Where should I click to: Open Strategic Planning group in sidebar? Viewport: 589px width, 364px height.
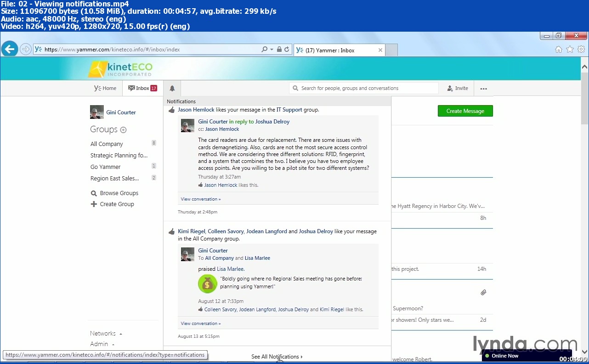pos(119,155)
